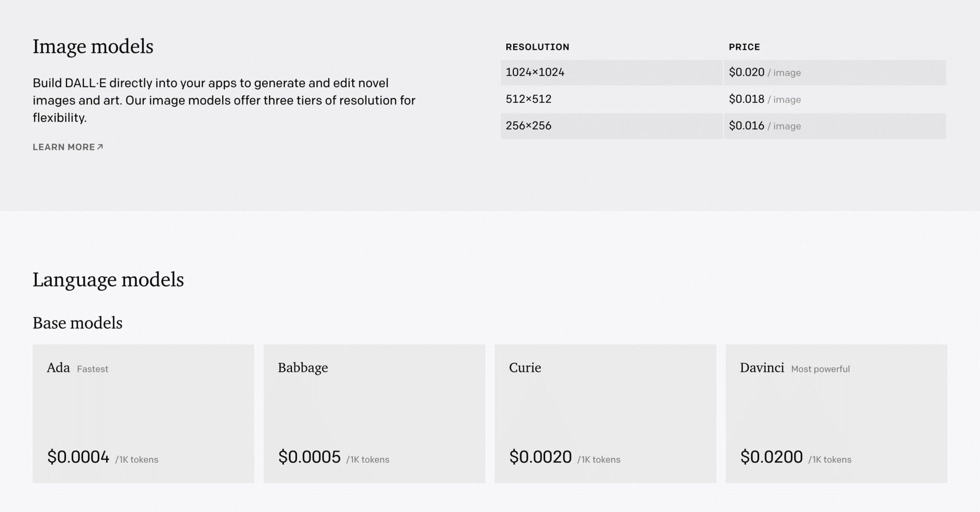Select the $0.0004 price in the Ada card

click(78, 456)
